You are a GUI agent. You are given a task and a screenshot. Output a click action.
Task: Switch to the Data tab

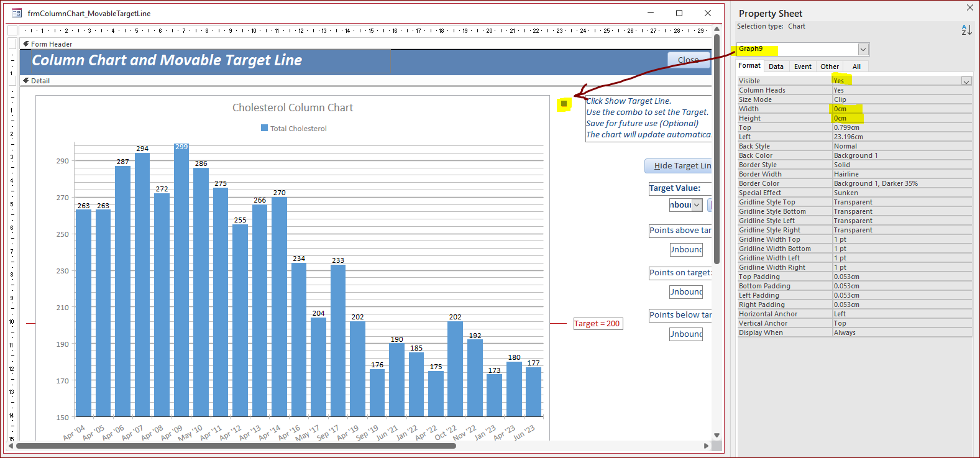click(x=776, y=66)
